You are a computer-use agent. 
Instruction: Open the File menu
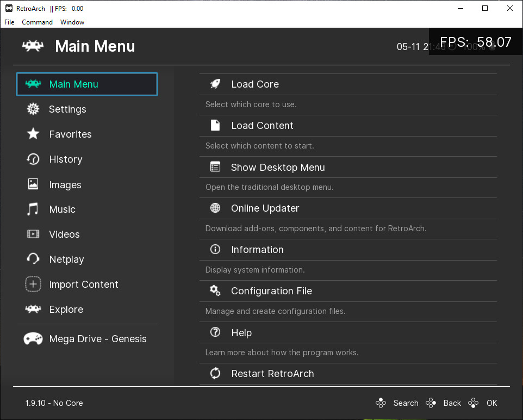coord(9,22)
